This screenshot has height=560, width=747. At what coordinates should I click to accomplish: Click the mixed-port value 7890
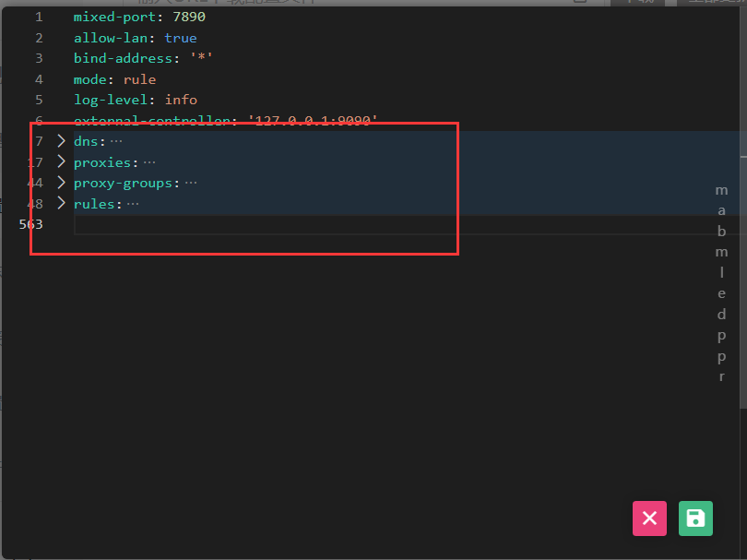tap(191, 18)
